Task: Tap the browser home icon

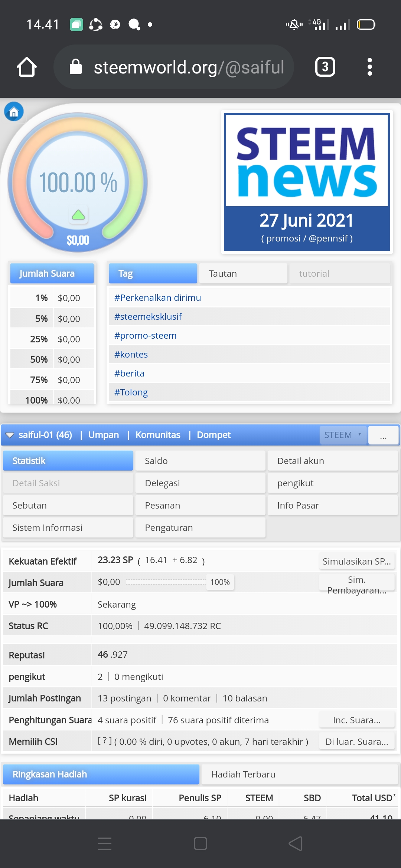Action: 27,67
